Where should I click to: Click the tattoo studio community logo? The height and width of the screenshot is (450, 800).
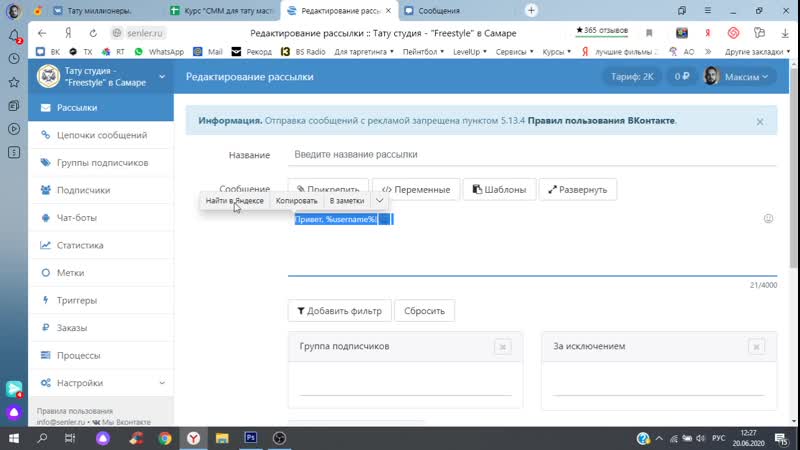[48, 77]
